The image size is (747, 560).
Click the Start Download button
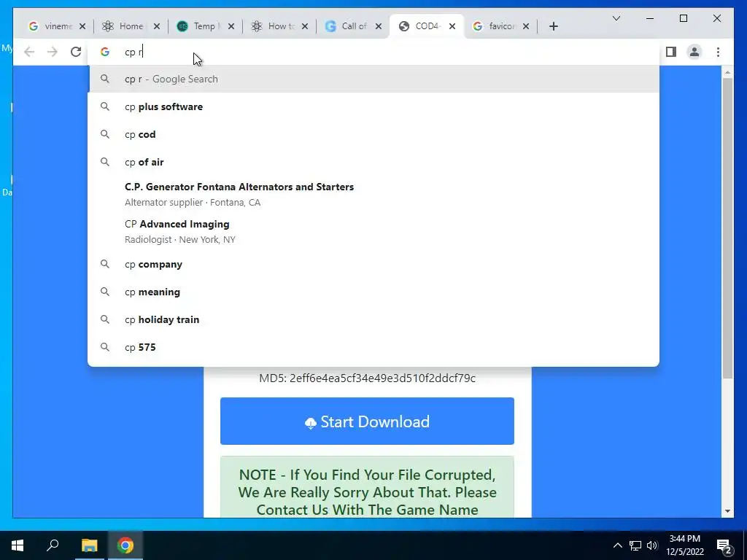click(368, 421)
